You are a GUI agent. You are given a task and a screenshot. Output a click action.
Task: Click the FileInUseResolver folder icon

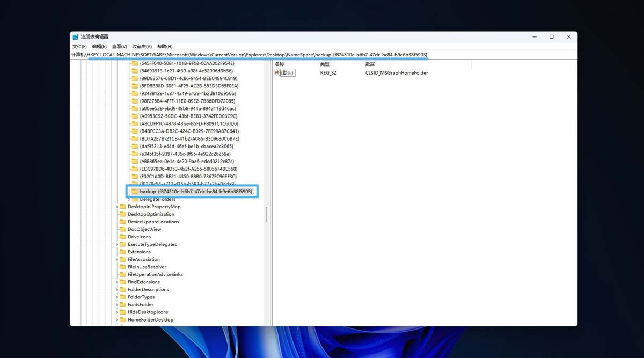pos(122,267)
